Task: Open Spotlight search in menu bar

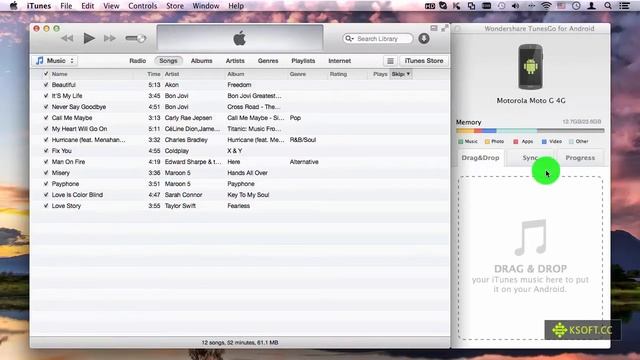Action: (x=608, y=6)
